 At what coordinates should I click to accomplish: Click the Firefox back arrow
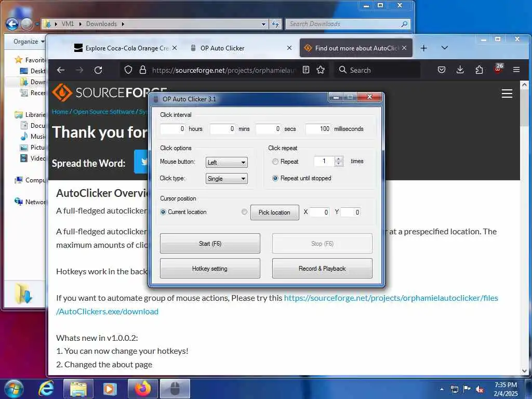click(61, 70)
